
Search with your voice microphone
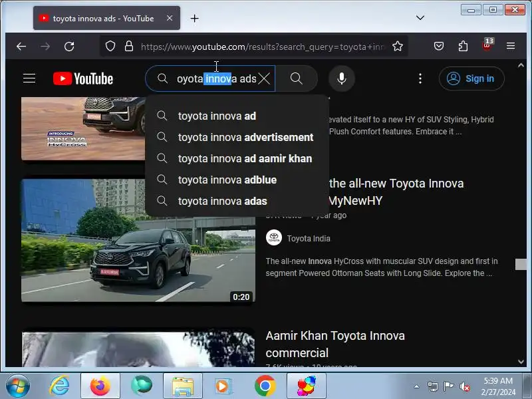(x=342, y=78)
